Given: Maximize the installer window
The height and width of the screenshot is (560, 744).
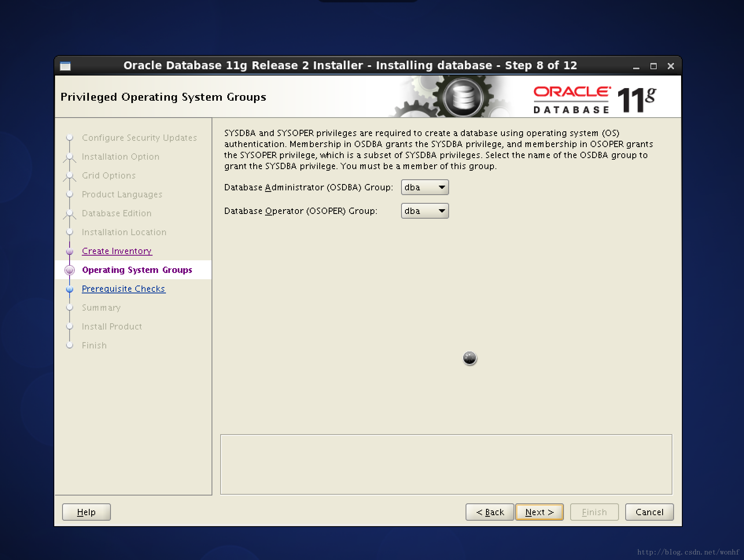Looking at the screenshot, I should pos(653,66).
